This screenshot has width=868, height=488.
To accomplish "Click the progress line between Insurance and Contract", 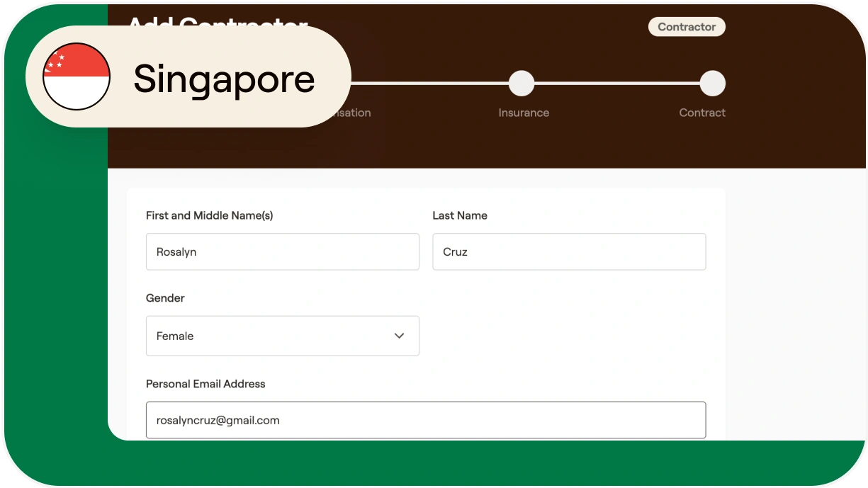I will coord(616,82).
